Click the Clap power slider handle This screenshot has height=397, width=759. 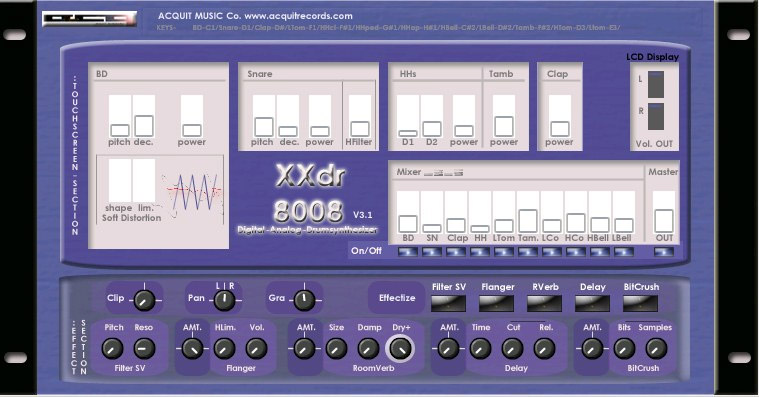tap(560, 129)
